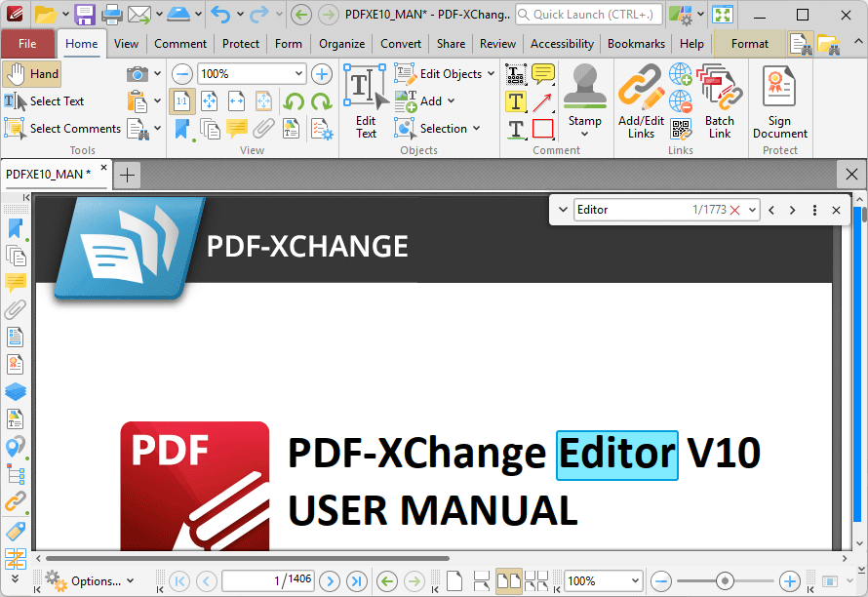Open the Convert ribbon tab

400,44
